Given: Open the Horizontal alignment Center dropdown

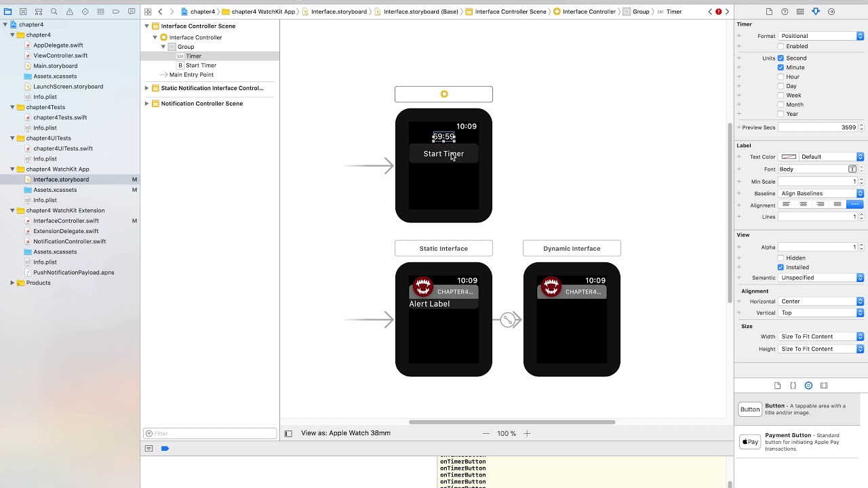Looking at the screenshot, I should pos(821,302).
